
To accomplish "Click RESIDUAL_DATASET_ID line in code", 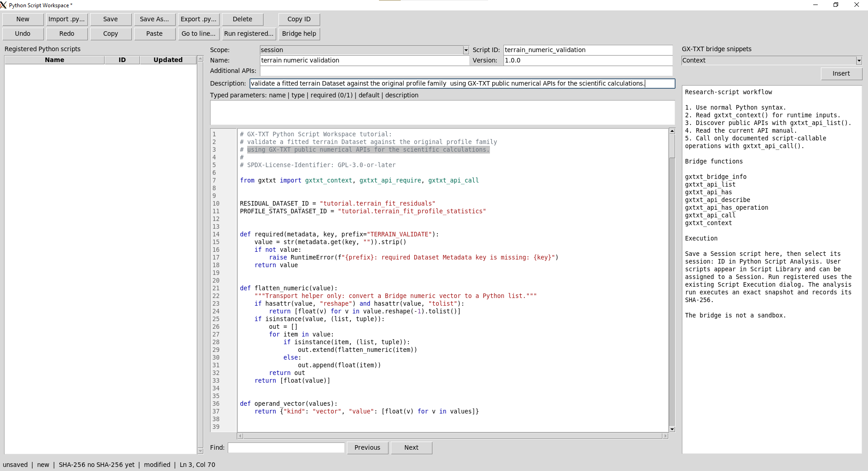I will tap(337, 203).
